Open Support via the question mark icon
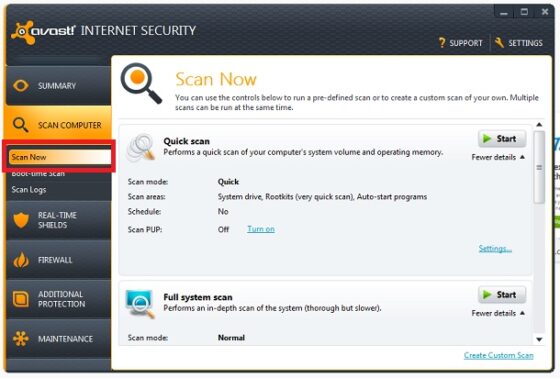This screenshot has width=560, height=378. pos(442,43)
